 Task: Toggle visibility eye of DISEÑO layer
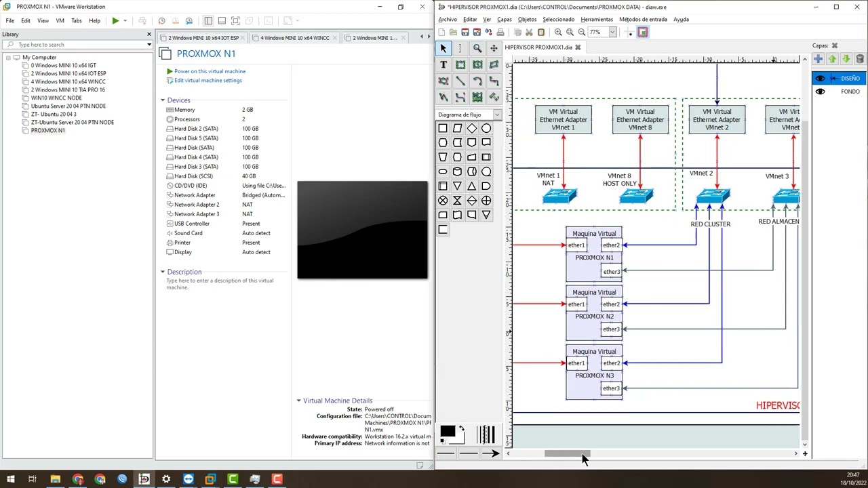821,79
